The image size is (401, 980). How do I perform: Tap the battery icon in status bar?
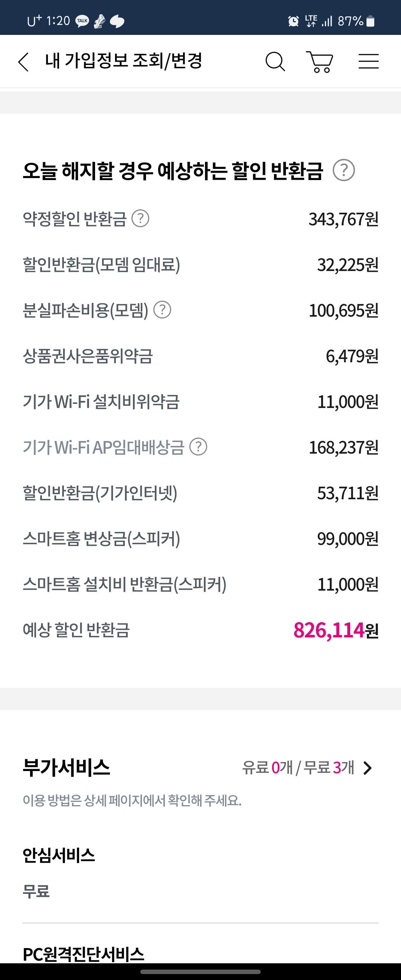[370, 21]
